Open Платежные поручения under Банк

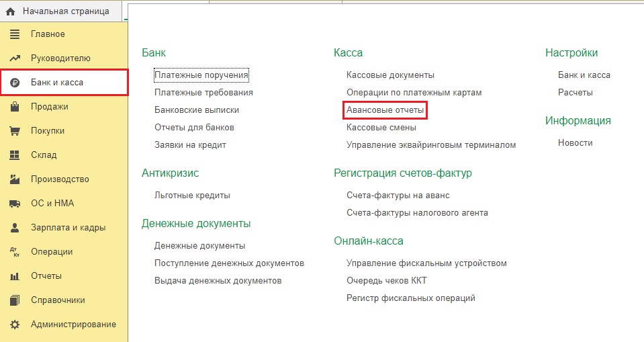201,75
